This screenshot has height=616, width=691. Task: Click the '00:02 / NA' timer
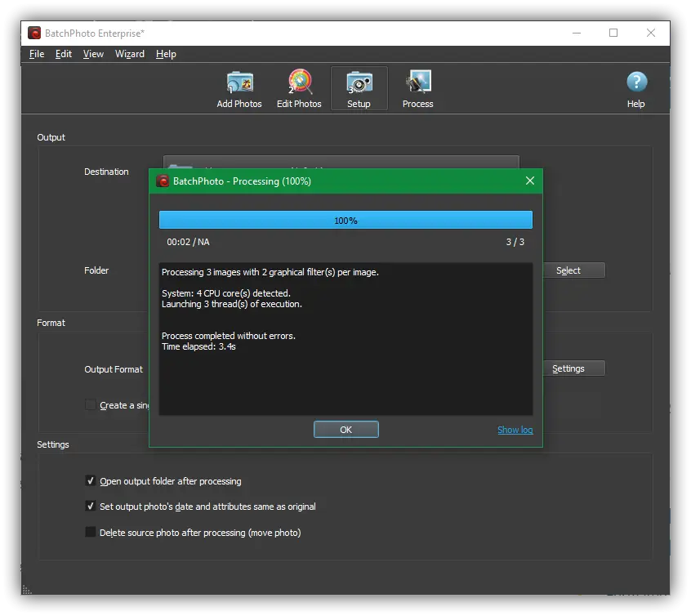point(188,242)
